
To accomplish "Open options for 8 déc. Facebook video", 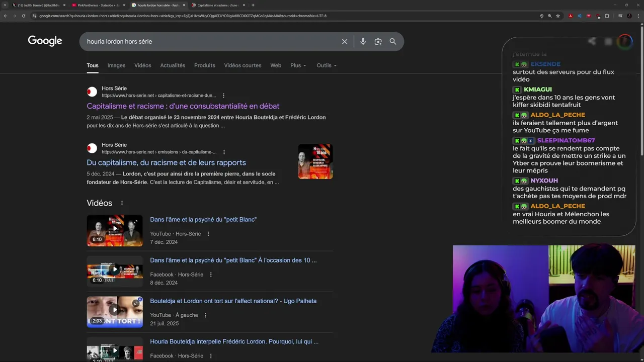I will click(x=211, y=275).
